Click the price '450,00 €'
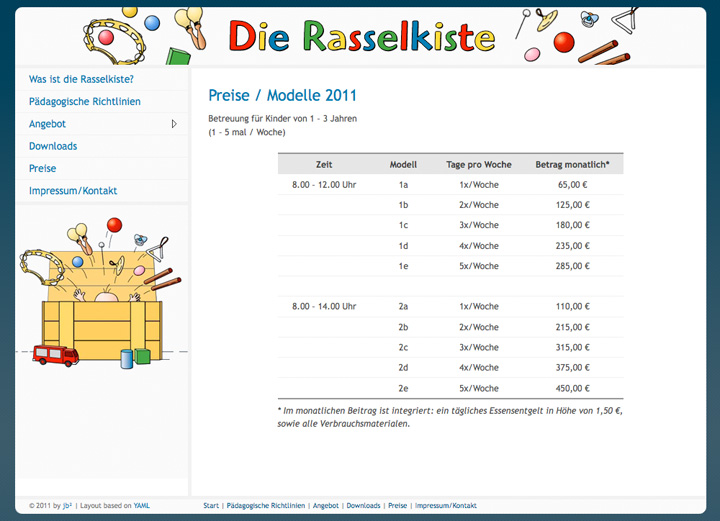The height and width of the screenshot is (521, 720). coord(572,388)
